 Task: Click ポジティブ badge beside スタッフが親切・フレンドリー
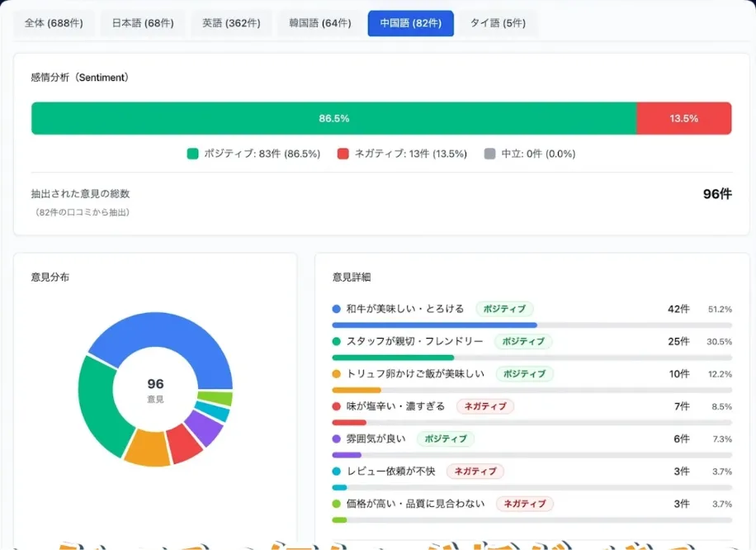[x=523, y=341]
